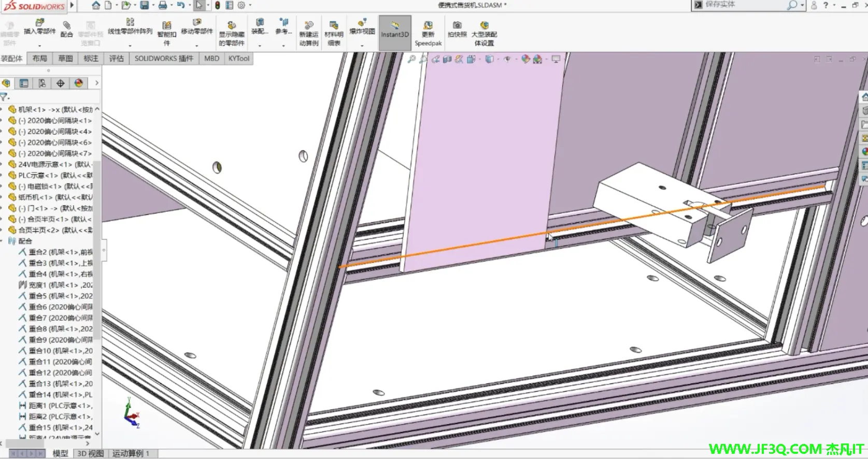868x459 pixels.
Task: Toggle the Instant3D button
Action: pyautogui.click(x=395, y=30)
